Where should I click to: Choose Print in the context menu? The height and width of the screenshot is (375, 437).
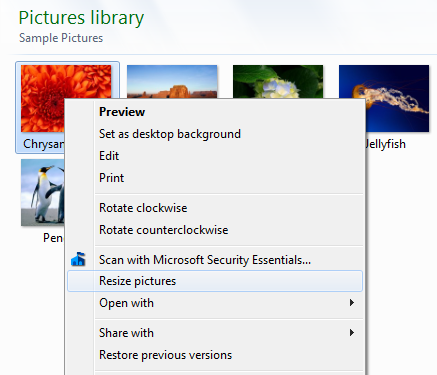(111, 178)
